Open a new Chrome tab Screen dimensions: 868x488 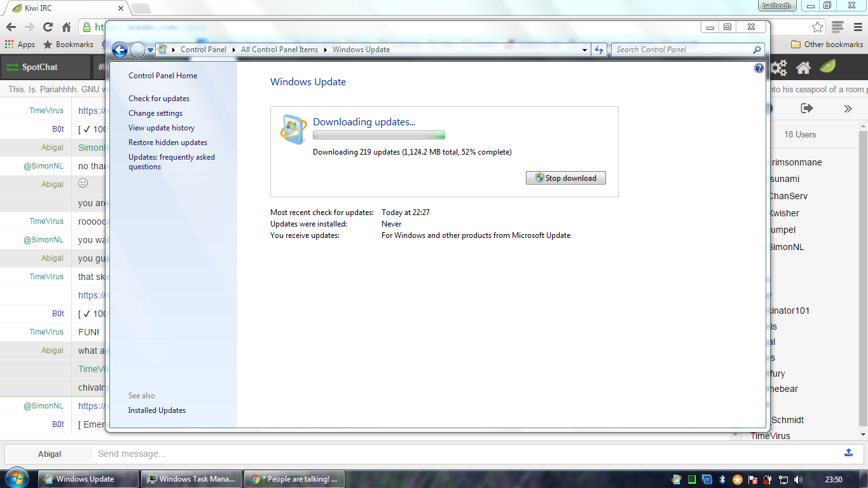pyautogui.click(x=141, y=8)
